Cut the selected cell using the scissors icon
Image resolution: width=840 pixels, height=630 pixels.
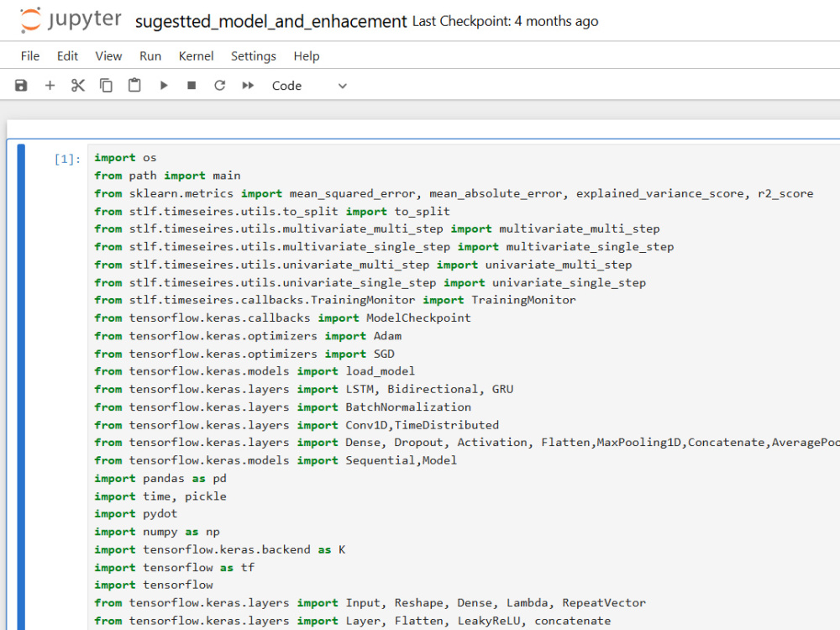pos(78,86)
